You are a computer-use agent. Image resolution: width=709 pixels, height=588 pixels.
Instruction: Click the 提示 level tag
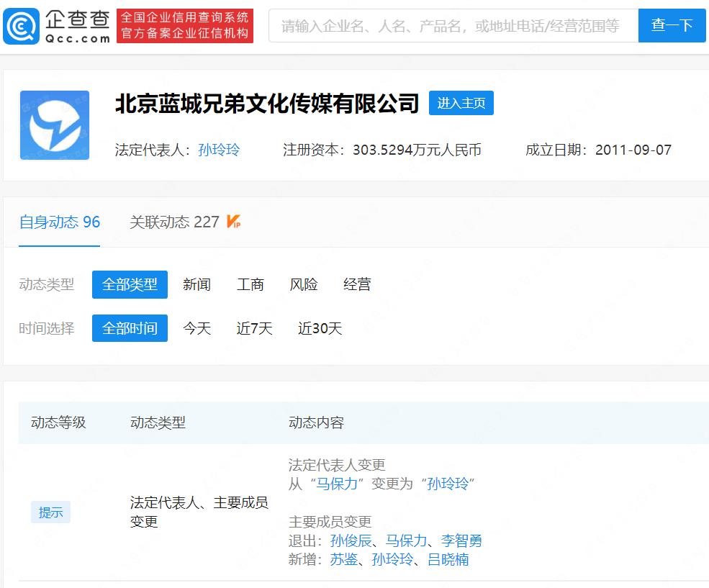[x=50, y=512]
